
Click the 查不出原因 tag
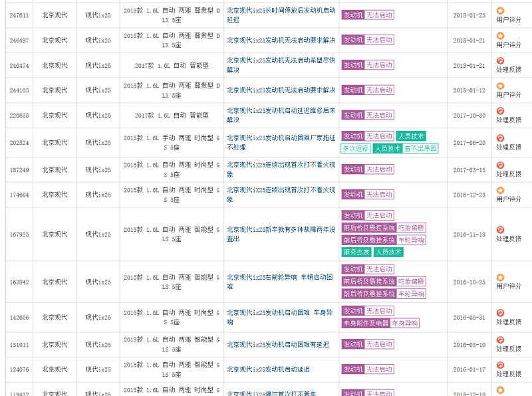click(x=420, y=149)
